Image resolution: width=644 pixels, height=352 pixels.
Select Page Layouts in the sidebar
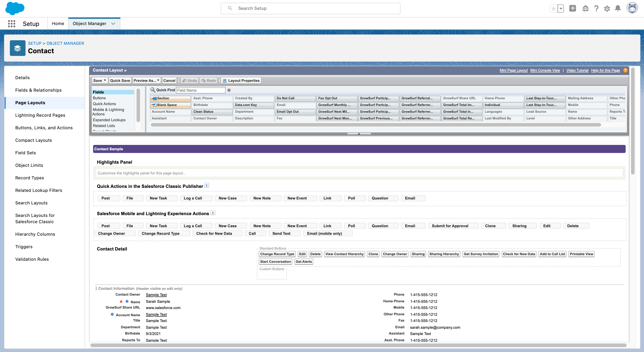click(x=30, y=102)
